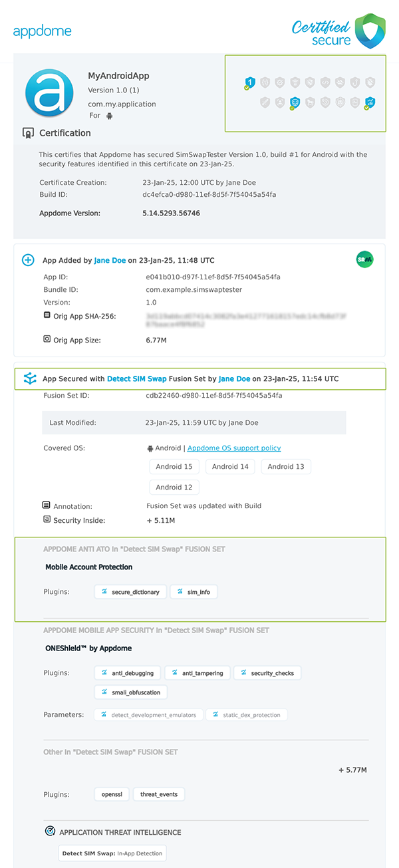Toggle the green checkmark under the "1" shield
The height and width of the screenshot is (868, 399).
246,88
